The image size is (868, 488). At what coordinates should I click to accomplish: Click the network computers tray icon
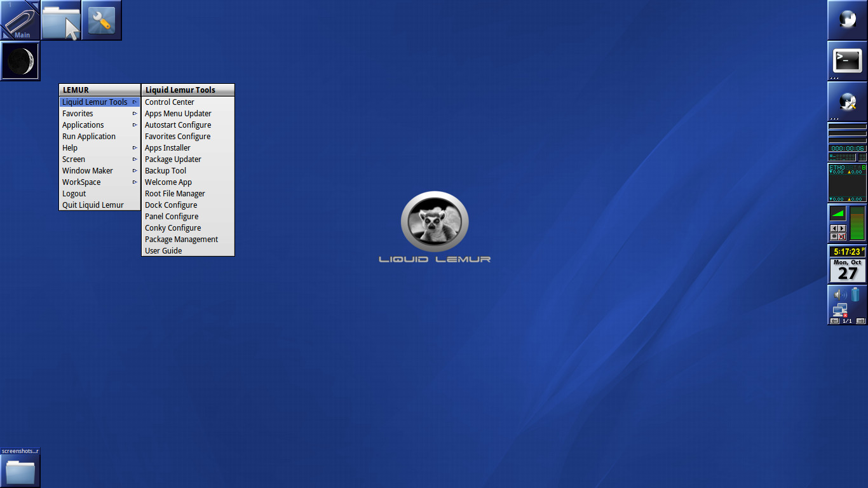click(x=840, y=310)
